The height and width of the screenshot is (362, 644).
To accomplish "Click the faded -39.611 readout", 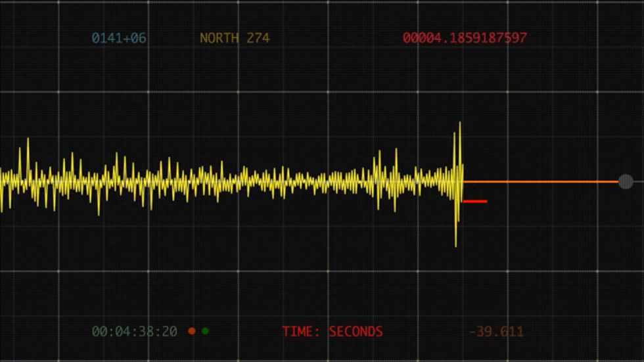I will tap(496, 331).
